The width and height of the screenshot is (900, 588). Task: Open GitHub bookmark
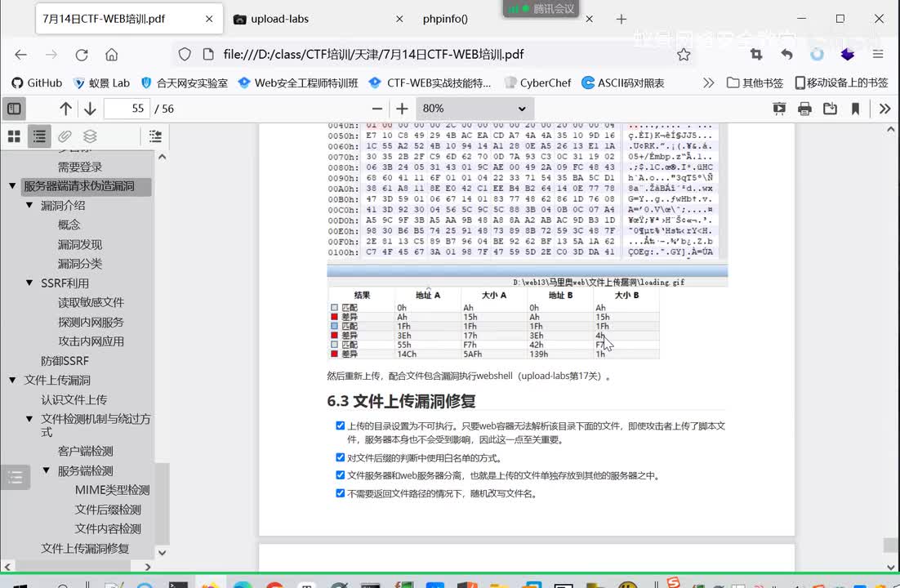tap(37, 82)
